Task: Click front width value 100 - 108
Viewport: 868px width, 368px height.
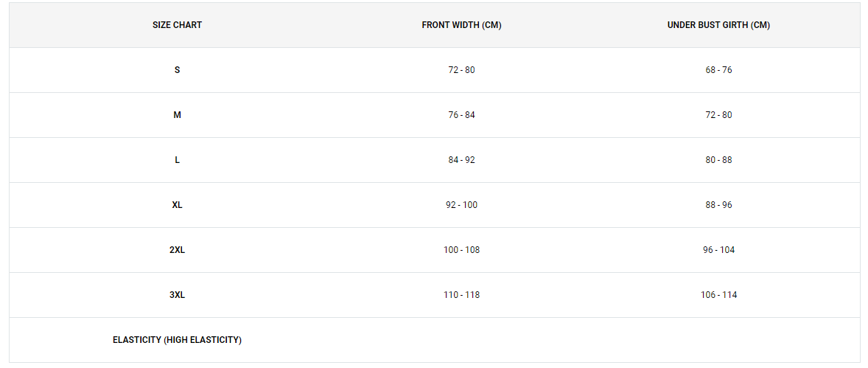Action: 462,249
